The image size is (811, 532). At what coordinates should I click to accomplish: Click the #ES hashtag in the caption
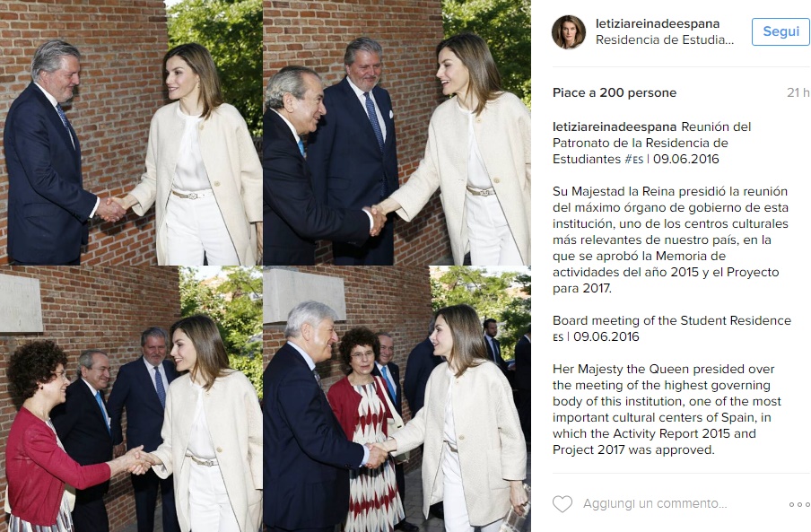(633, 159)
